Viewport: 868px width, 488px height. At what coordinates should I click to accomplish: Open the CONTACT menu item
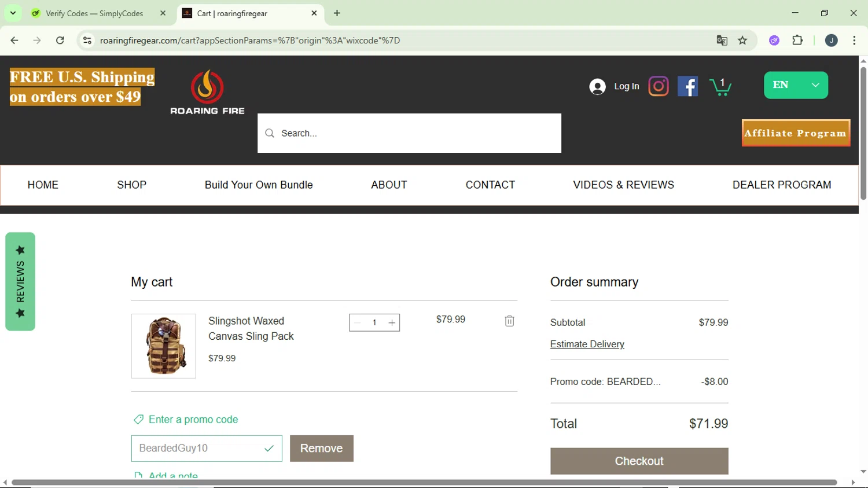pos(490,185)
